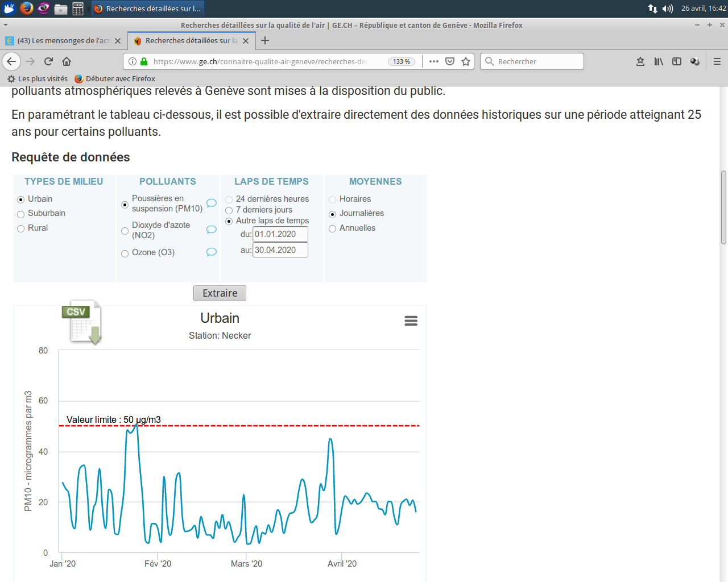This screenshot has height=582, width=728.
Task: Click the page vertical scrollbar
Action: click(x=723, y=207)
